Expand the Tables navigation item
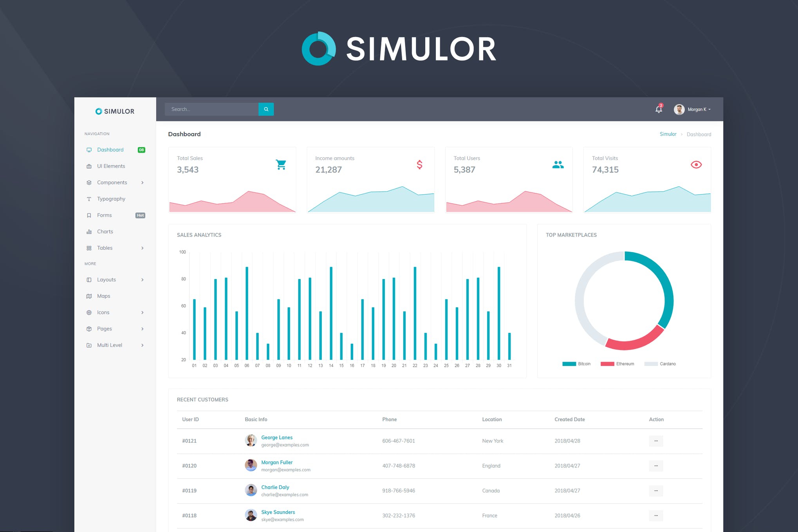Screen dimensions: 798x532 (142, 248)
